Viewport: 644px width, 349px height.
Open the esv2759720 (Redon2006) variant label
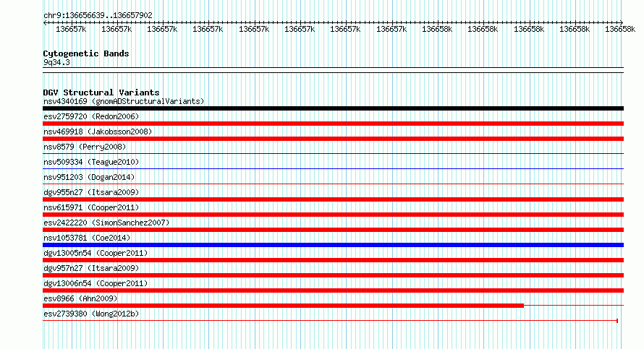click(91, 116)
